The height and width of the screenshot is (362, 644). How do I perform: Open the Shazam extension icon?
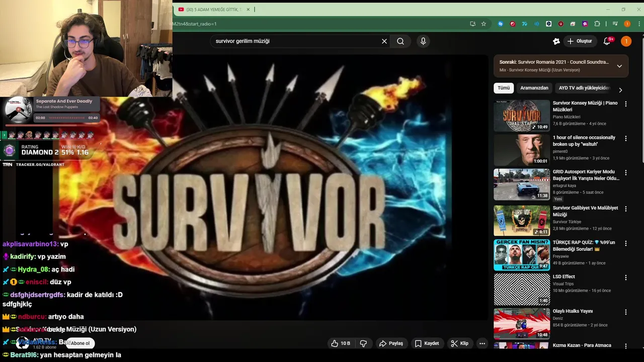(x=501, y=24)
